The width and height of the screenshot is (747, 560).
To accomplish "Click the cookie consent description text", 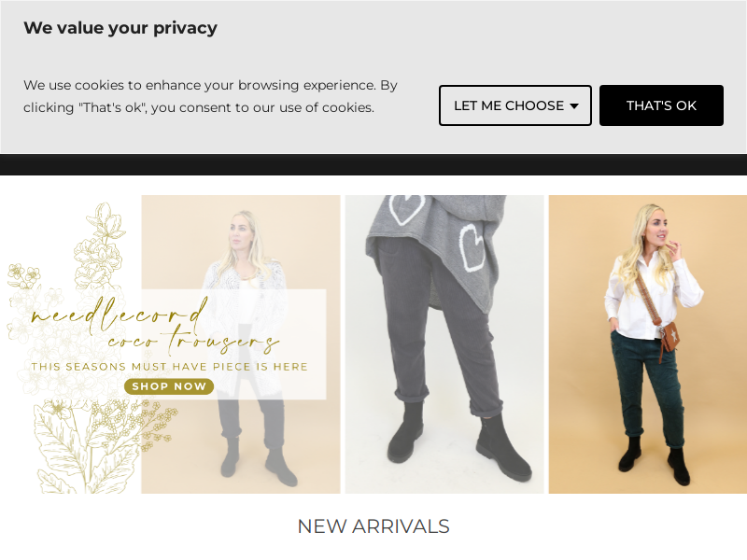I will tap(210, 96).
